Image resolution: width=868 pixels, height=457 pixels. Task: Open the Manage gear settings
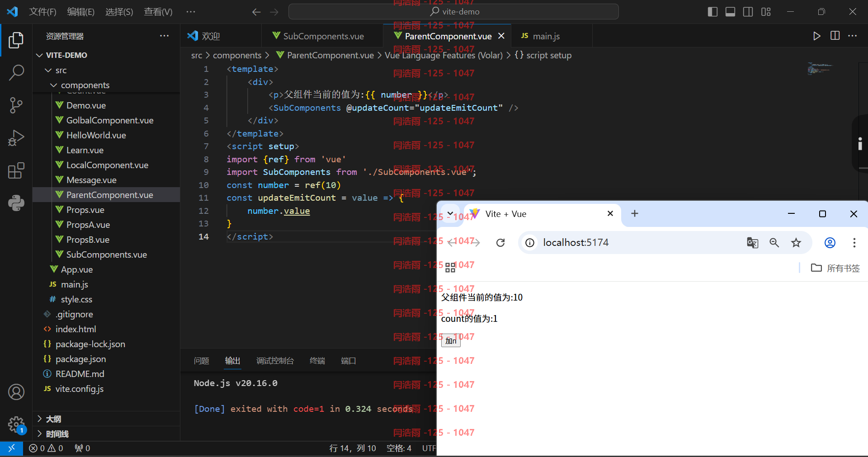16,424
